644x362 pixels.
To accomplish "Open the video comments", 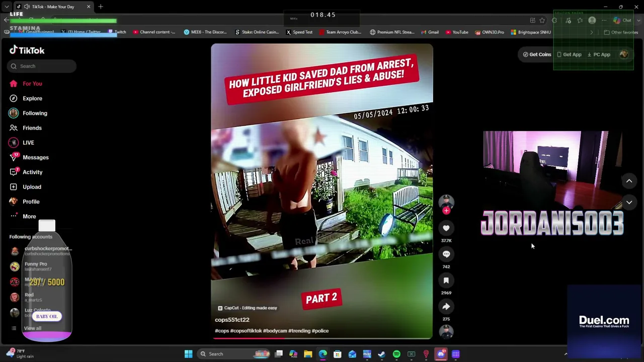I will coord(446,254).
